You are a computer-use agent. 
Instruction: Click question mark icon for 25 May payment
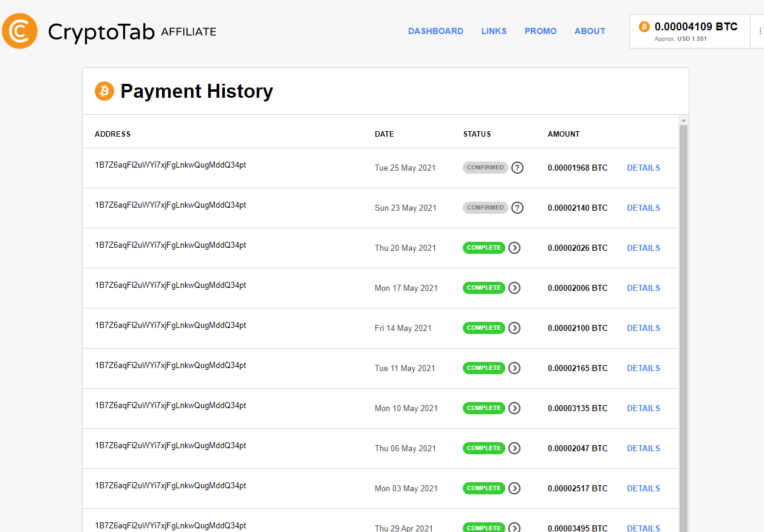click(517, 168)
